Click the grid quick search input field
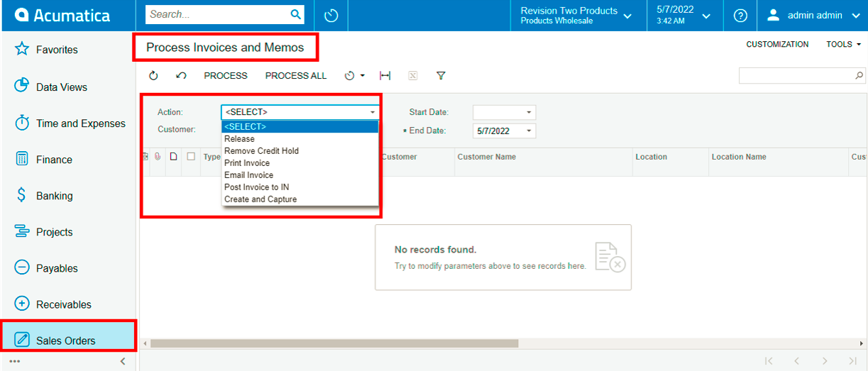 click(796, 75)
